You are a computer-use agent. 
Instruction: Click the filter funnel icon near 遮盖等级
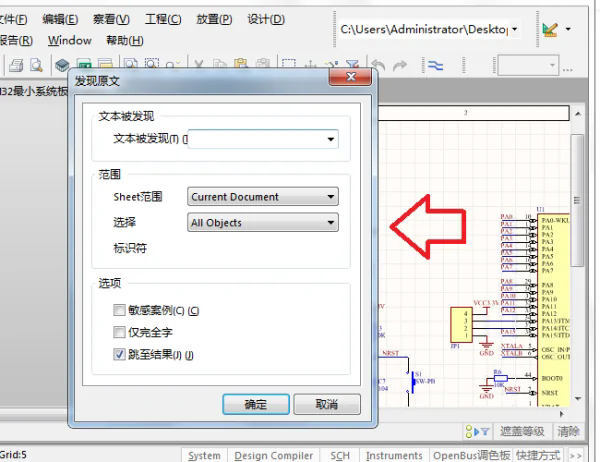point(485,432)
